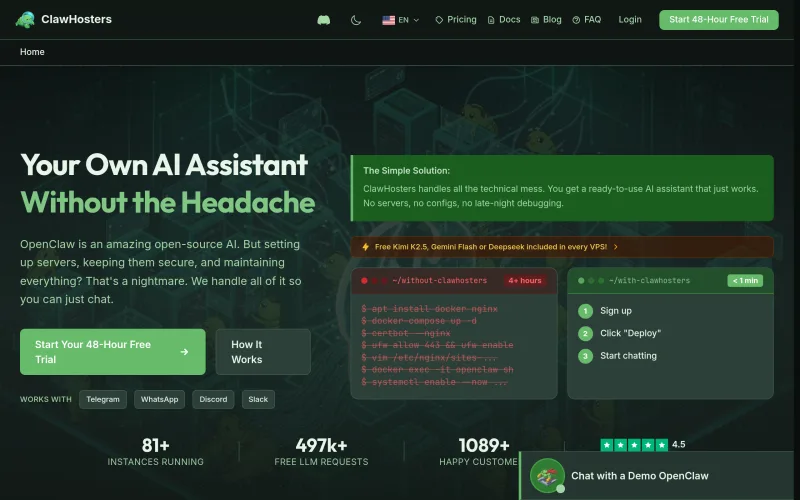Open the FAQ menu item

coord(586,20)
